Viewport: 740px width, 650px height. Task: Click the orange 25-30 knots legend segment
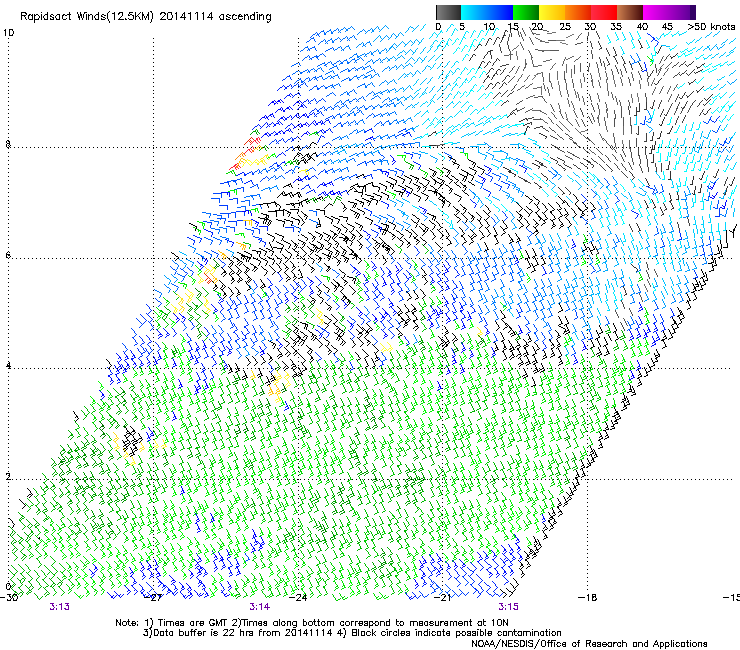(578, 12)
